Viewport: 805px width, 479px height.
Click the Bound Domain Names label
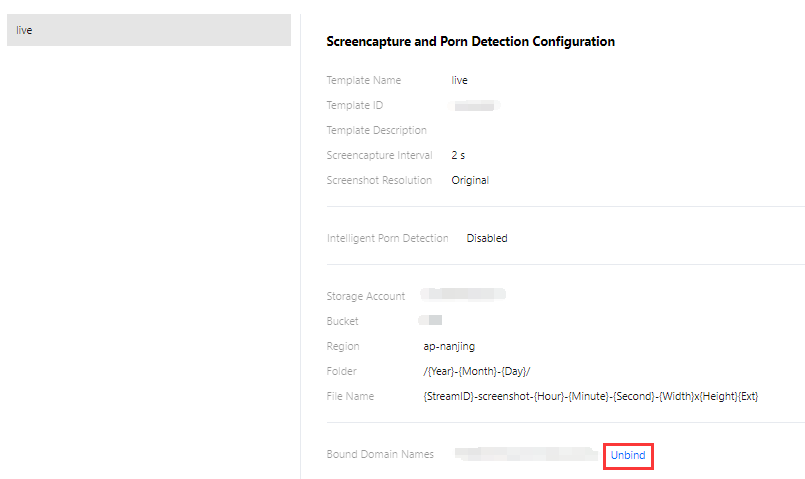[x=380, y=454]
